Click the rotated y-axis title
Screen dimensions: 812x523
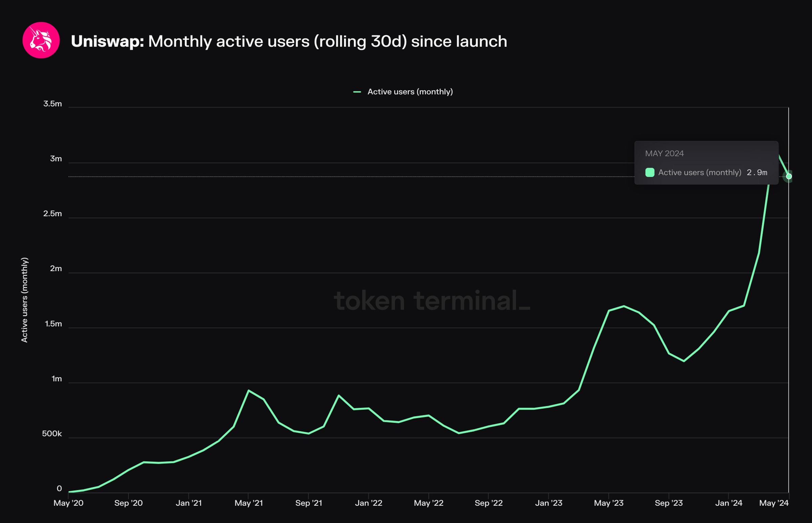24,300
